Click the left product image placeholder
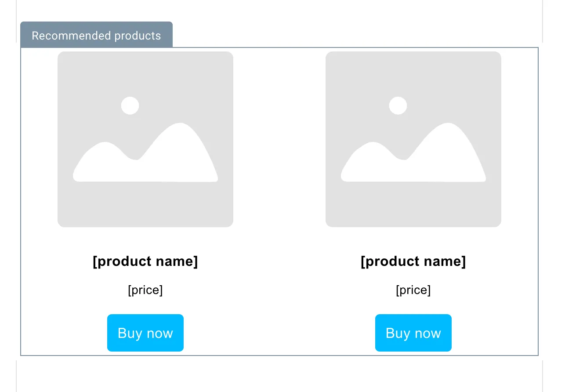Viewport: 565px width, 392px height. click(x=145, y=139)
